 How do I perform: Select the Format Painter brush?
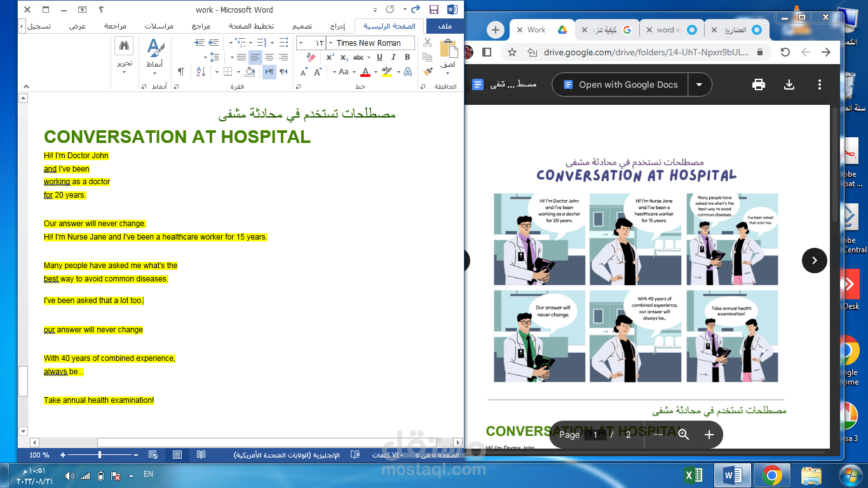(x=428, y=72)
